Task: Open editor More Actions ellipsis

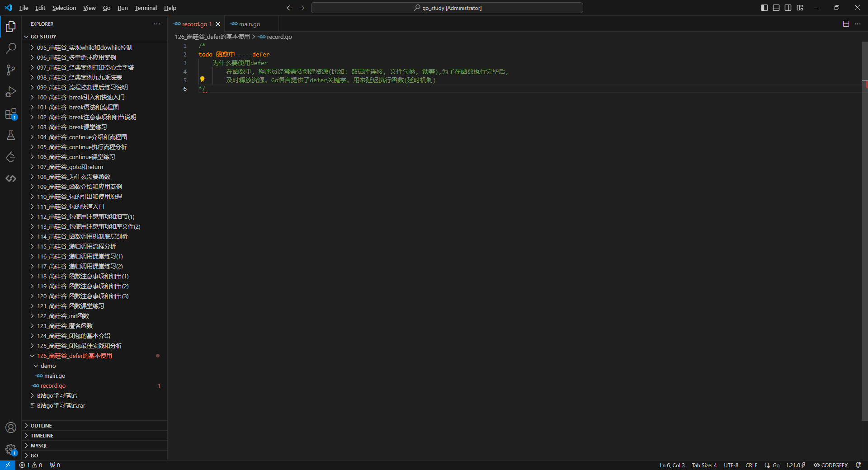Action: coord(858,24)
